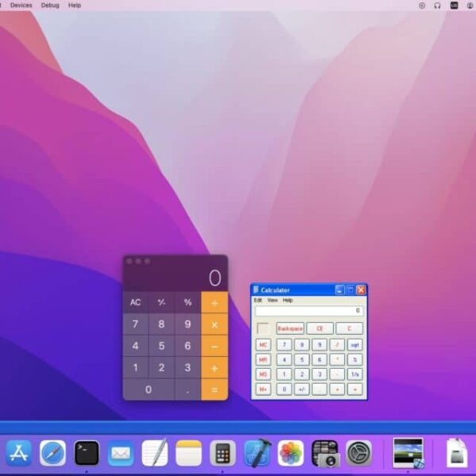
Task: Click the decimal point key on macOS calculator
Action: [187, 390]
